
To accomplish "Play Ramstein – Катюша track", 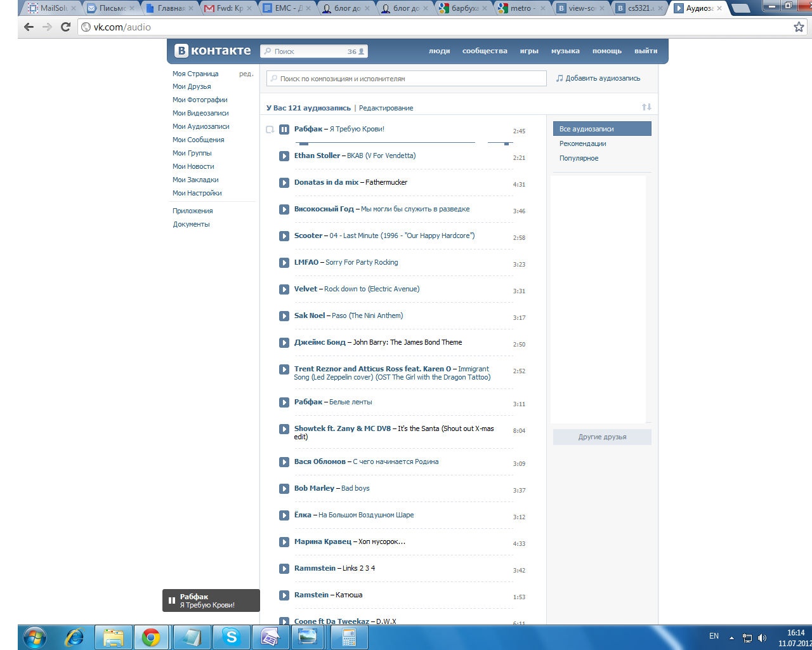I will click(x=284, y=595).
